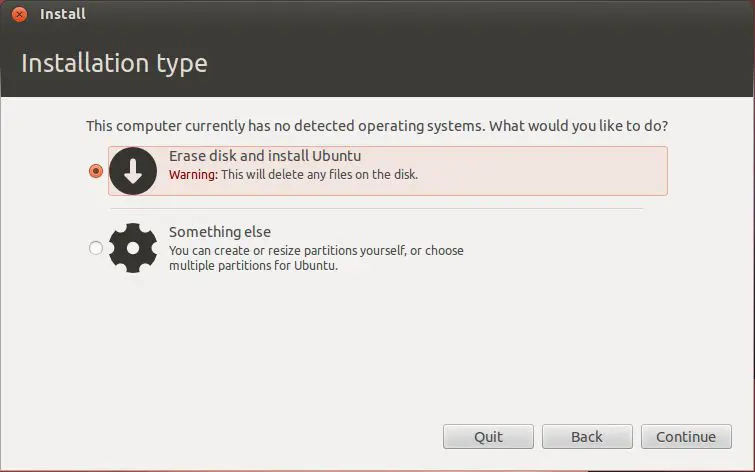The image size is (755, 472).
Task: Click the 'Erase disk and install Ubuntu' label
Action: (x=265, y=156)
